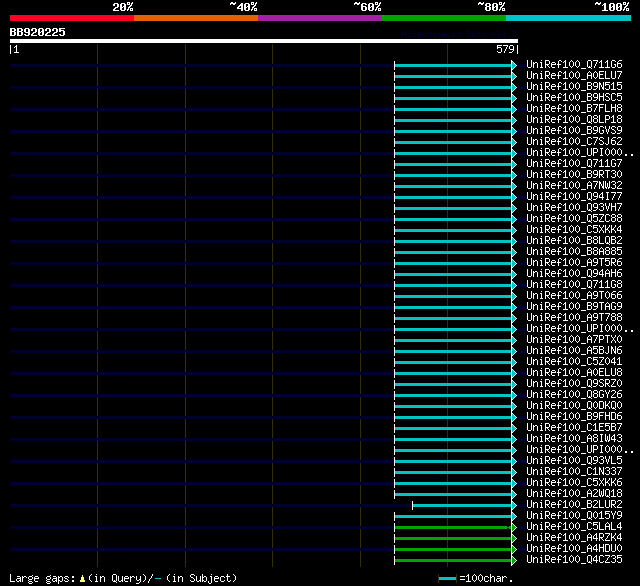Viewport: 640px width, 586px height.
Task: Select the UniRef100_C5Z041 label
Action: point(574,362)
